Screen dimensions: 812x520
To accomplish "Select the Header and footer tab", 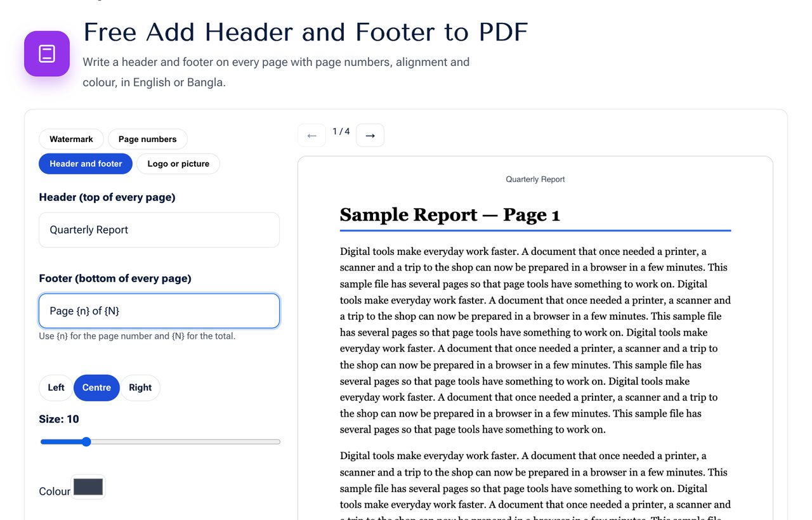I will click(x=86, y=164).
